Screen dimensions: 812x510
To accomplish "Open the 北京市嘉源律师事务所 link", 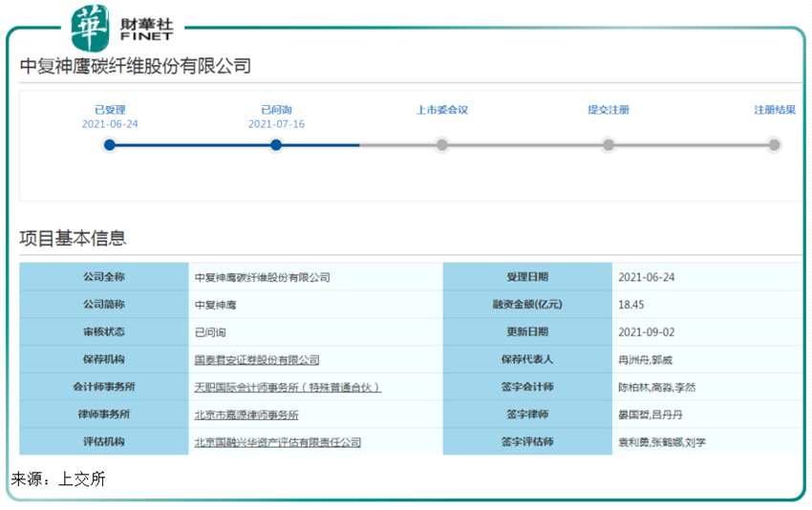I will (x=246, y=414).
